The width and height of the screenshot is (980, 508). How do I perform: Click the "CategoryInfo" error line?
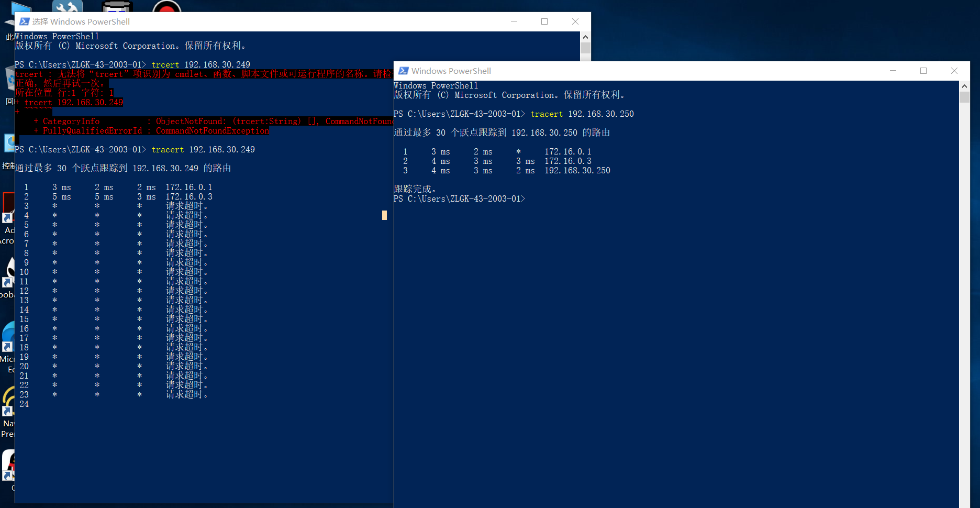pos(214,122)
